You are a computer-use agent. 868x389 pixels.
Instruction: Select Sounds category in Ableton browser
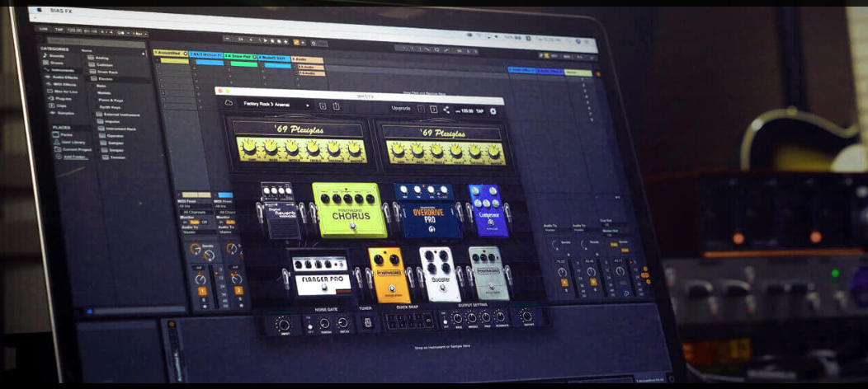click(x=53, y=56)
